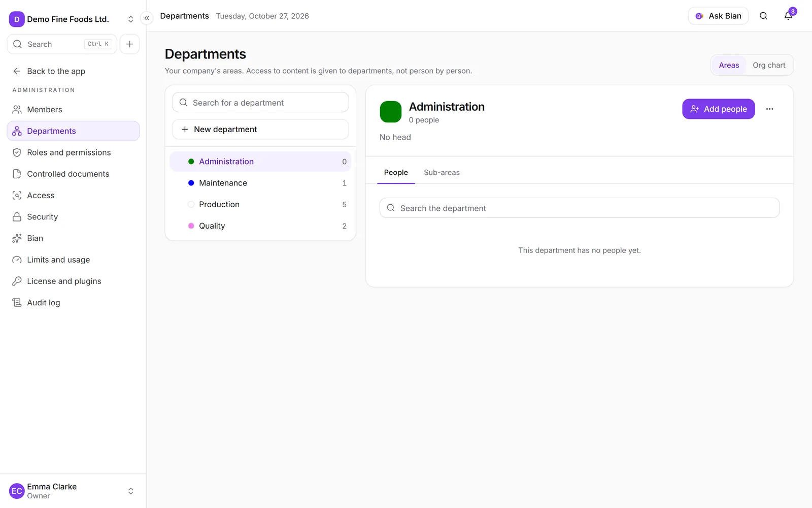Open Departments in the administration menu
Screen dimensions: 812x508
click(73, 131)
